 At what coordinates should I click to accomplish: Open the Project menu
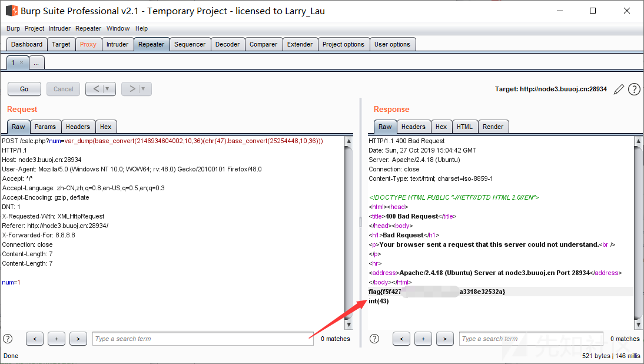[x=35, y=28]
